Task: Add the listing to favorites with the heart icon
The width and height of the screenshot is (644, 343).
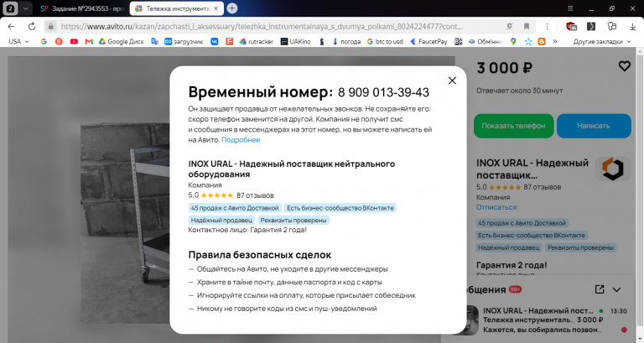Action: tap(624, 66)
